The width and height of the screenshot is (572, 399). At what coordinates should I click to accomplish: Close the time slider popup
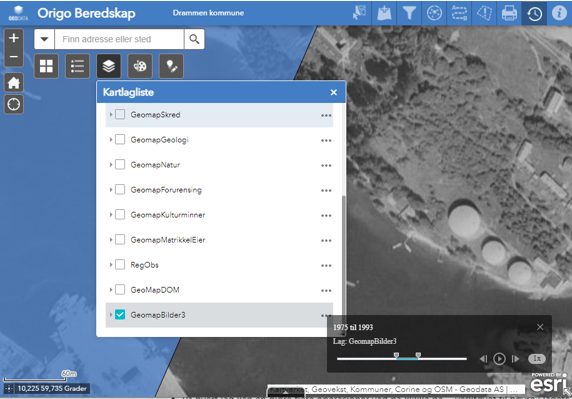pos(540,327)
